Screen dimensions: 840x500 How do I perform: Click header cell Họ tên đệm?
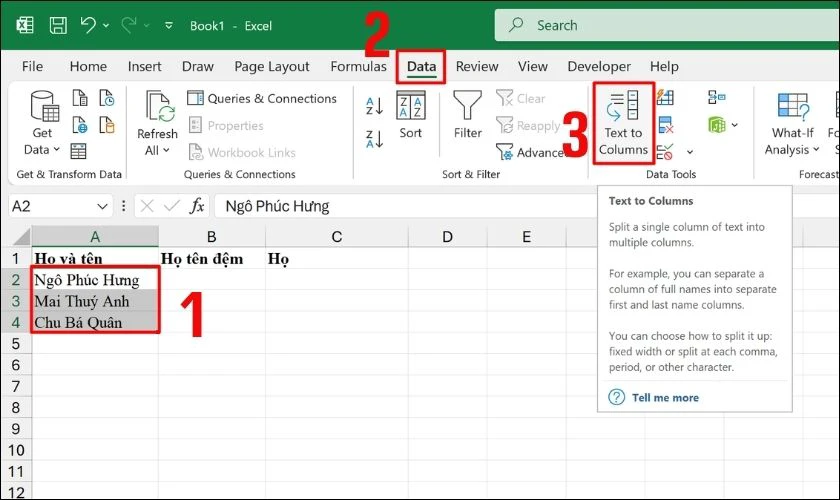click(x=212, y=259)
